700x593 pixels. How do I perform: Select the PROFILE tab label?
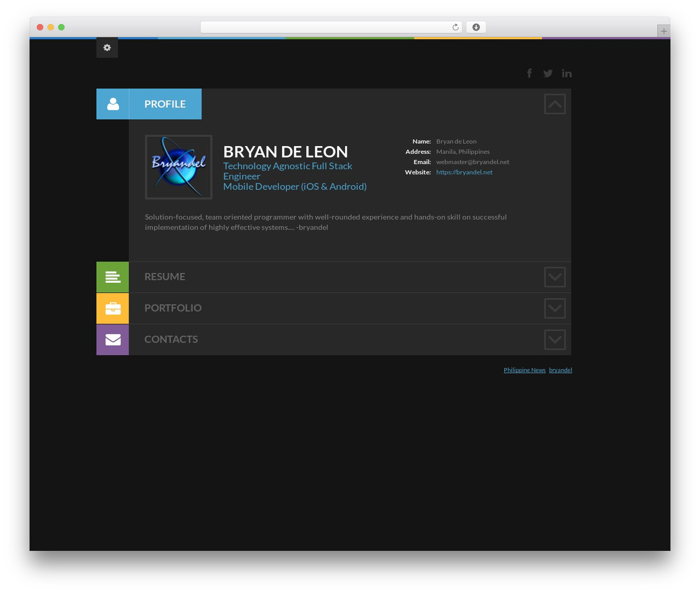pos(165,104)
